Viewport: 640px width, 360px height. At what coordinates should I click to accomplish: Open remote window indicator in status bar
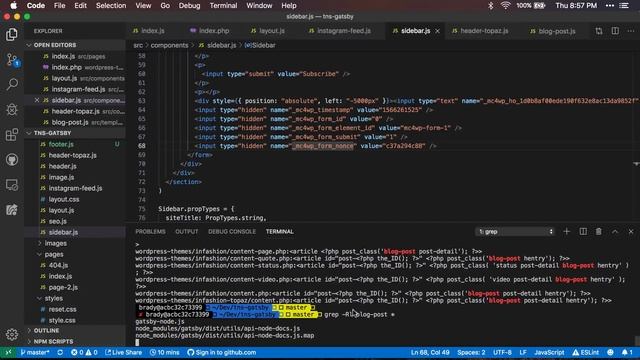(8, 352)
